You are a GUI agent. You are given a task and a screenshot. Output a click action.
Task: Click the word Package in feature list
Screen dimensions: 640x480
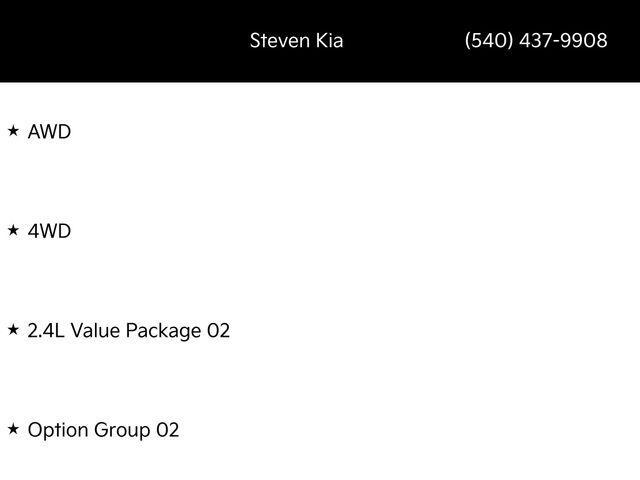tap(163, 331)
